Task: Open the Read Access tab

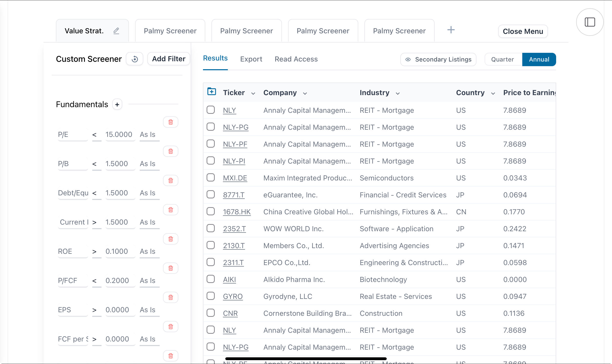Action: point(296,59)
